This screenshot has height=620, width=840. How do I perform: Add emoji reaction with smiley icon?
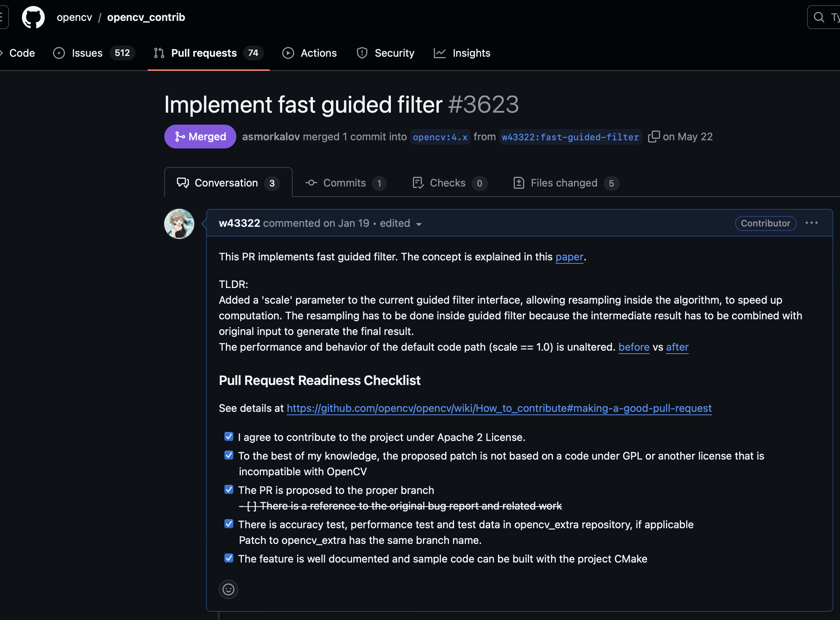tap(228, 589)
